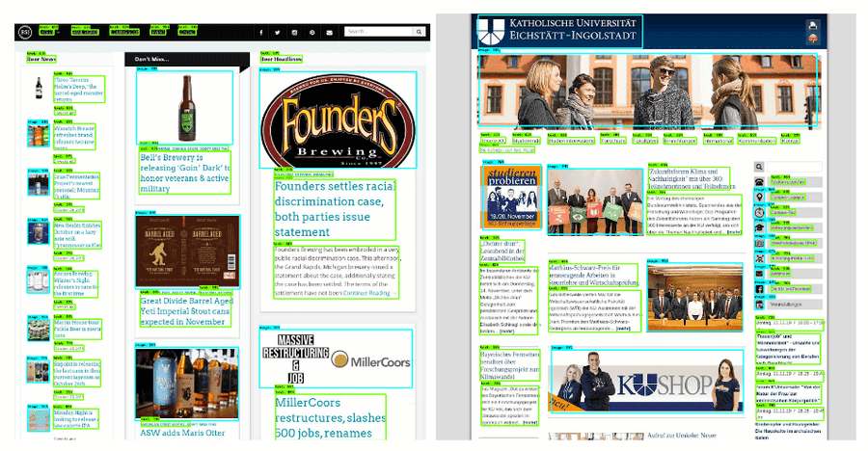Open Facebook icon in the black beer site header

[x=261, y=33]
